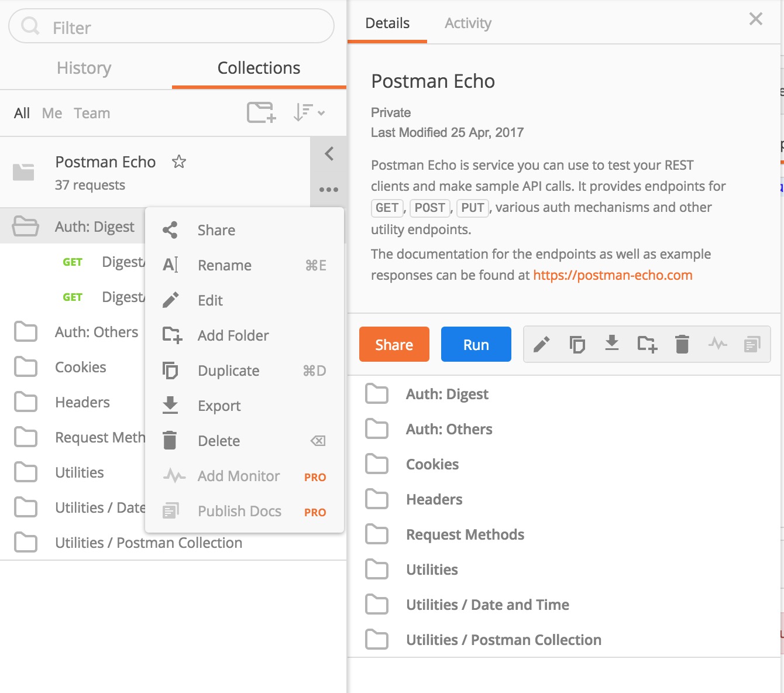Screen dimensions: 784x693
Task: Click "Last Modified 25 Apr, 2017" text
Action: pos(447,132)
